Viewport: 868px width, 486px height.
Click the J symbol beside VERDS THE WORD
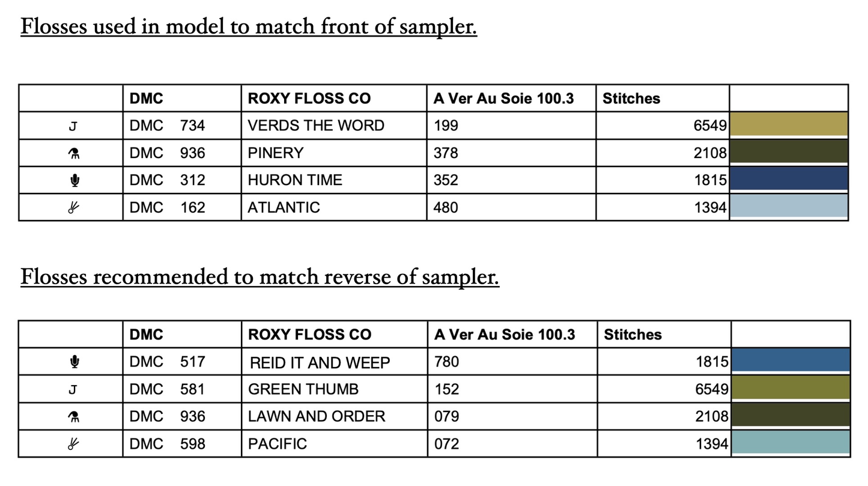72,126
